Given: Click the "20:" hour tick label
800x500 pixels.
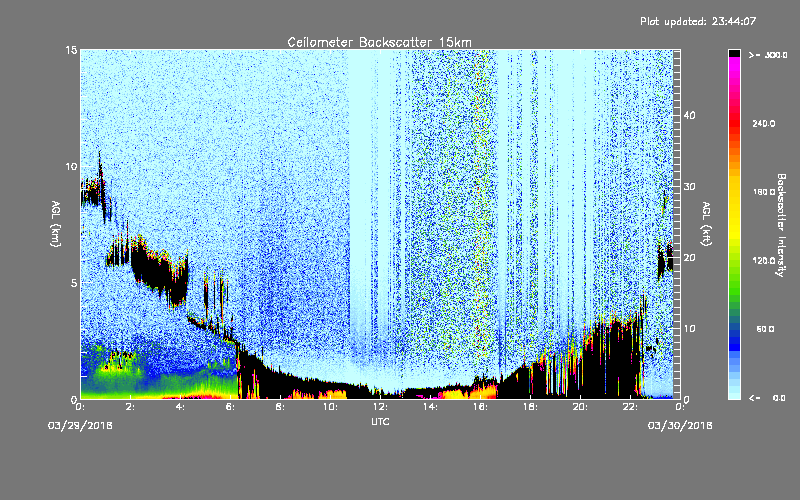Looking at the screenshot, I should 580,407.
